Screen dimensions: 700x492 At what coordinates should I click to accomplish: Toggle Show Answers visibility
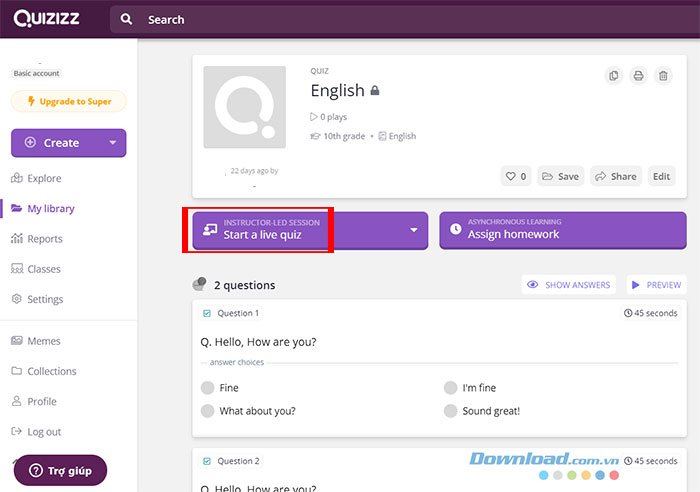[x=568, y=285]
